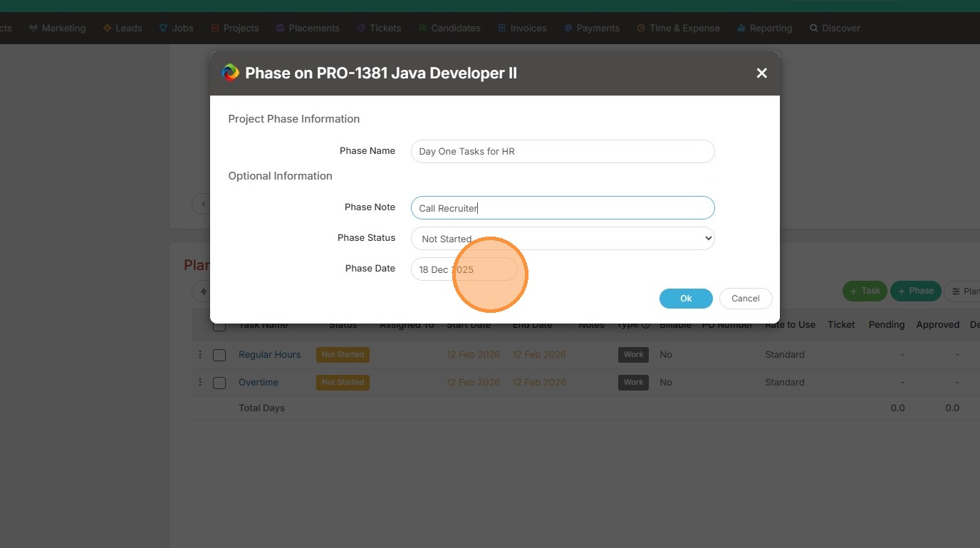Click the Type column info icon
The image size is (980, 548).
(646, 325)
